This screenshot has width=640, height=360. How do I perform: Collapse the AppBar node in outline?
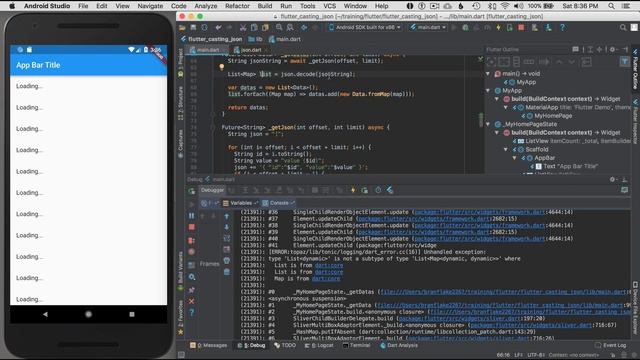tap(515, 158)
